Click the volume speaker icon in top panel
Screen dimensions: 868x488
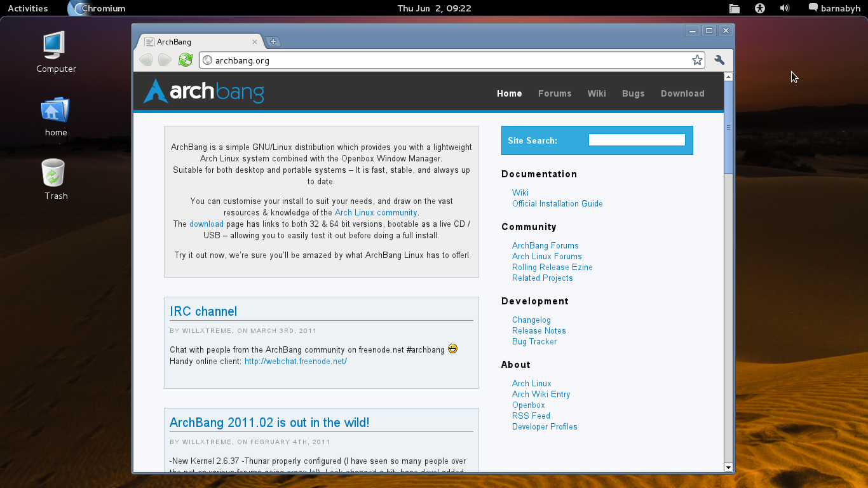[785, 8]
